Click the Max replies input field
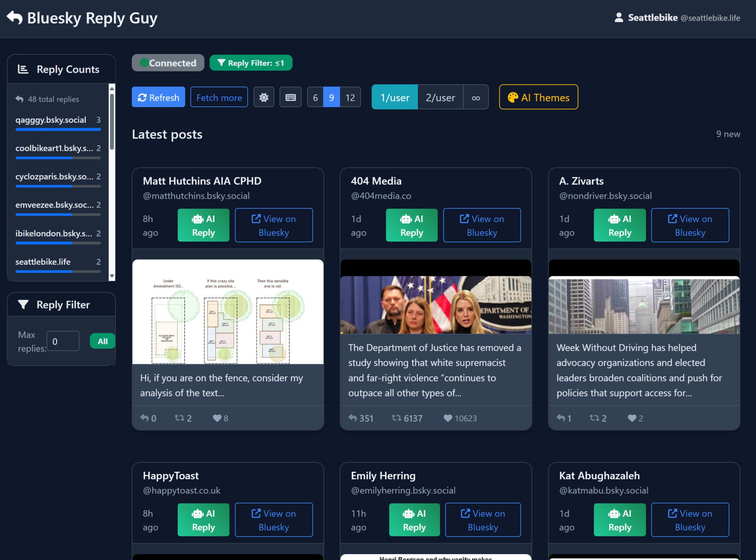Image resolution: width=756 pixels, height=560 pixels. tap(63, 341)
